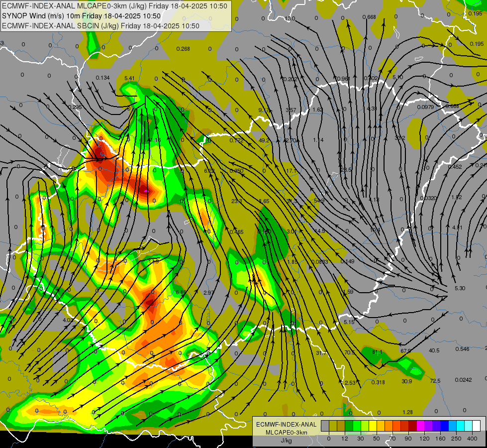This screenshot has width=487, height=448.
Task: Click the map value 0.0833
Action: 320,262
